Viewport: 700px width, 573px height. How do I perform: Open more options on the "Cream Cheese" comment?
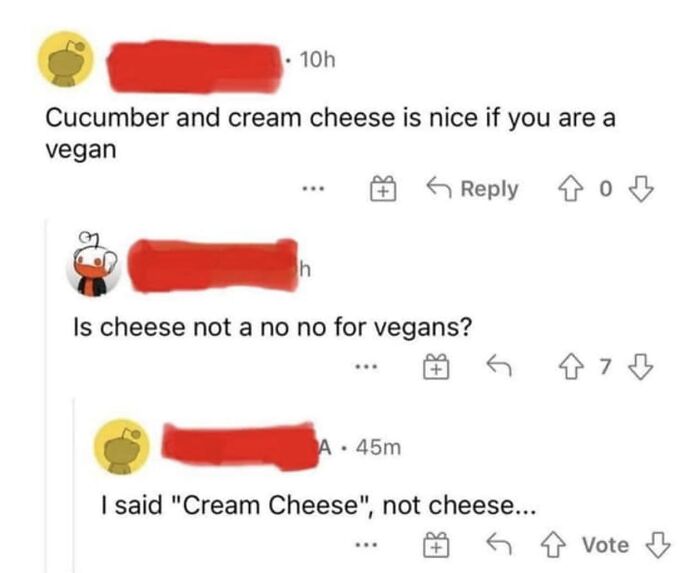pos(367,545)
